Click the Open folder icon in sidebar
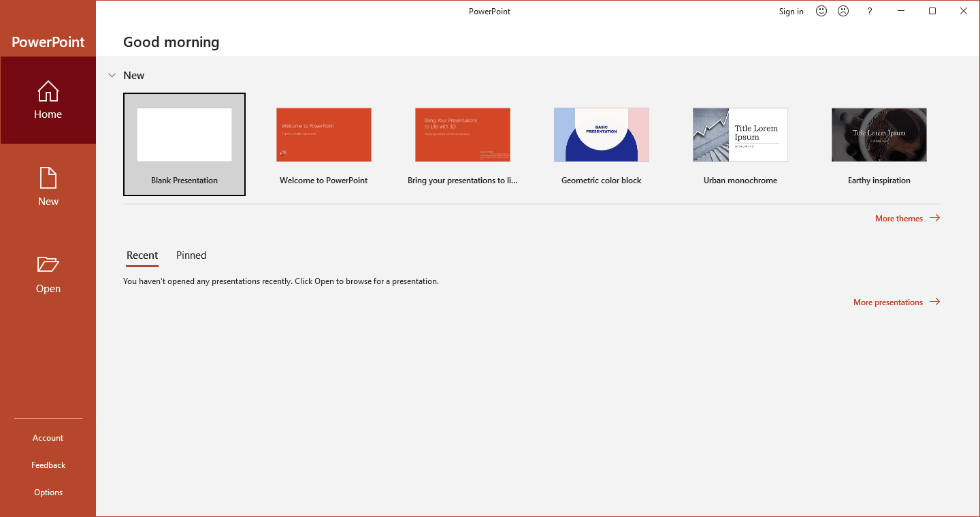 coord(48,264)
